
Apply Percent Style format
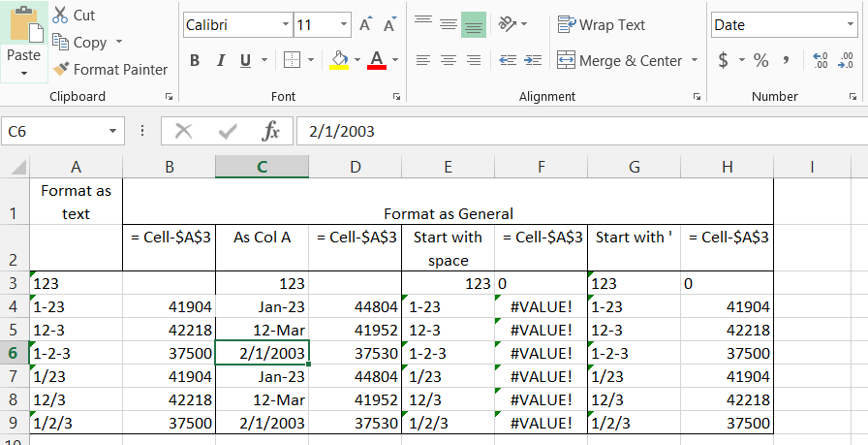coord(760,60)
